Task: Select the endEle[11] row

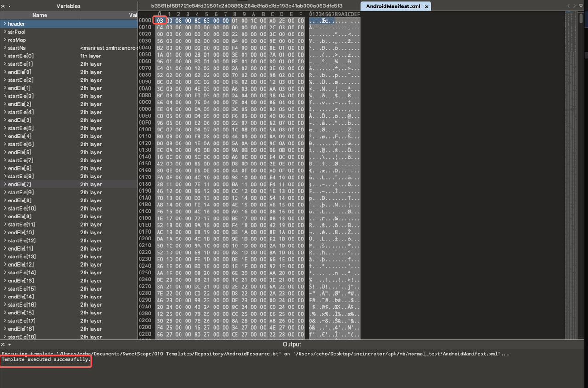Action: (69, 249)
